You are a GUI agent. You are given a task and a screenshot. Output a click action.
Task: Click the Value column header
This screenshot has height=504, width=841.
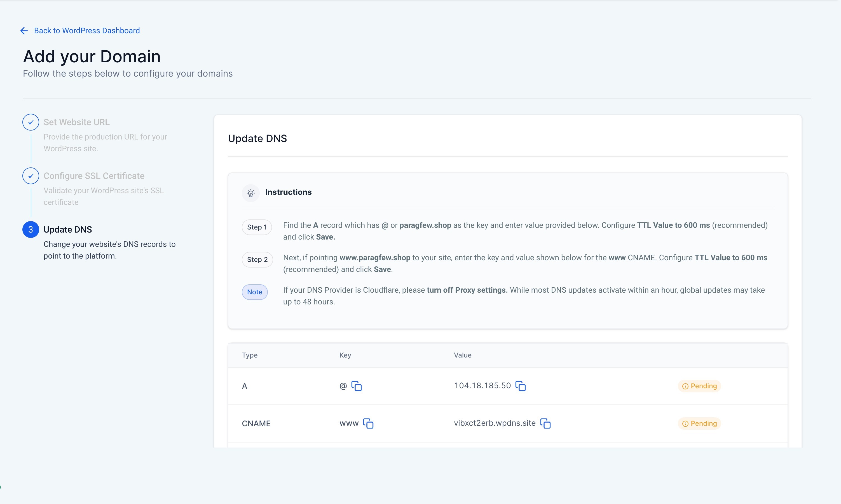pos(462,355)
